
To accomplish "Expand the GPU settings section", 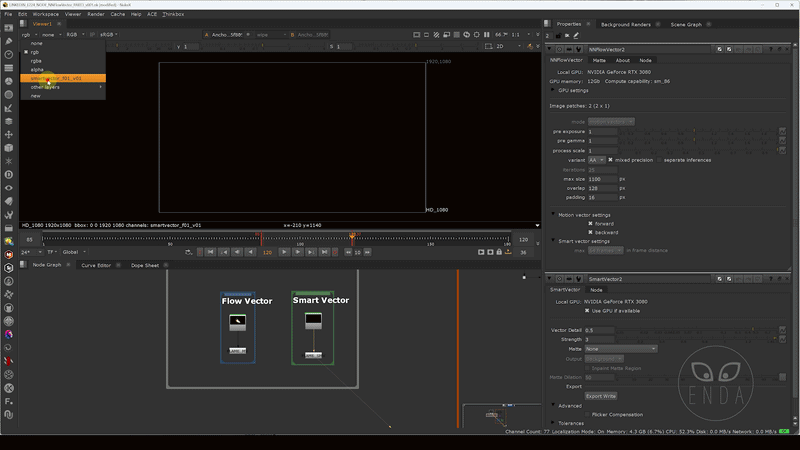I will [x=553, y=90].
